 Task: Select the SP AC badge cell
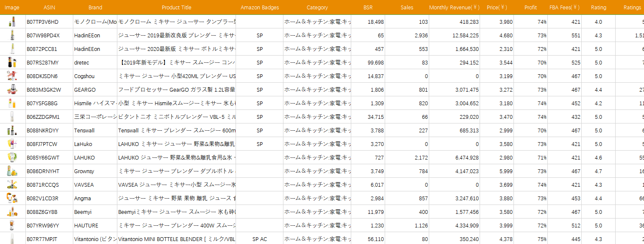pos(260,239)
